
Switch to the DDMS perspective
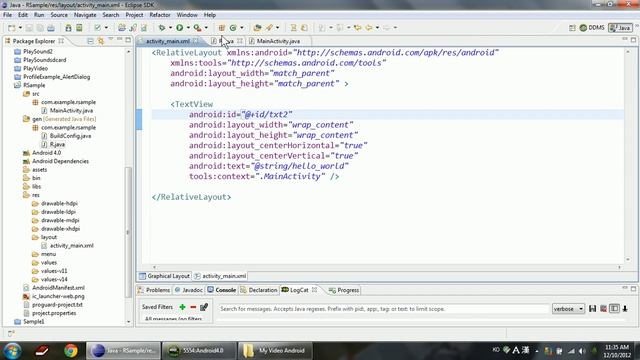coord(592,28)
